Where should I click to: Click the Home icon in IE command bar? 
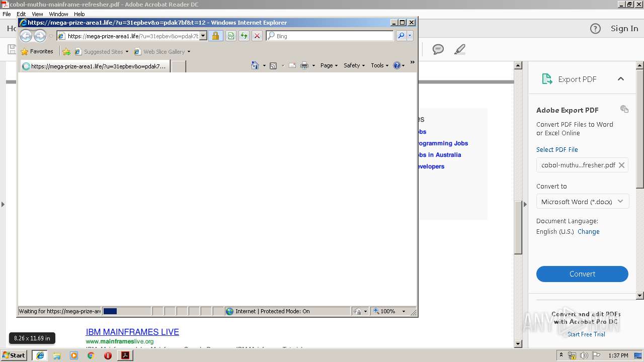pyautogui.click(x=255, y=65)
